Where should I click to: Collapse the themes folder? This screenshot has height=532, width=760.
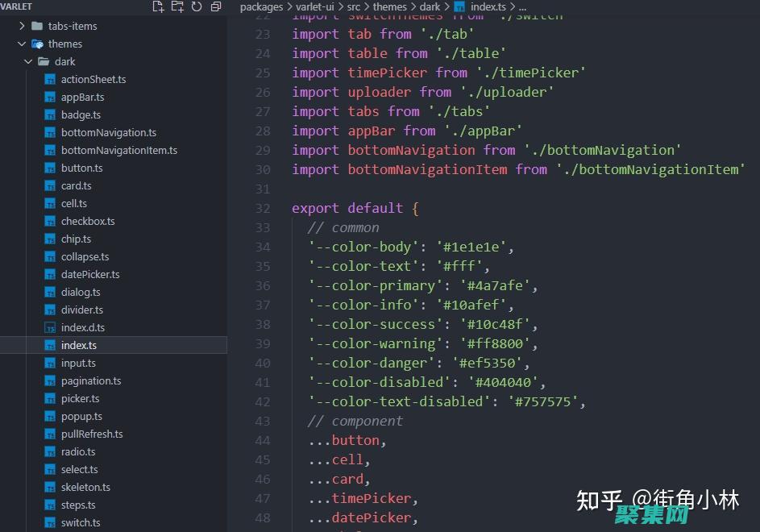(23, 44)
